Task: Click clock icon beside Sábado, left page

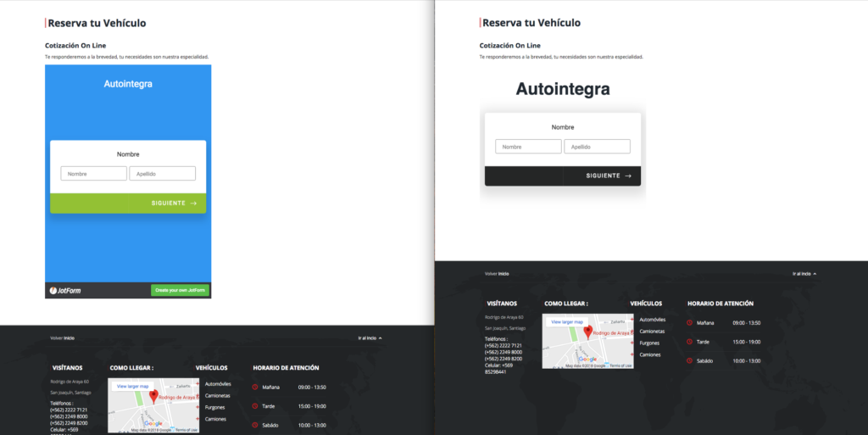Action: click(254, 425)
